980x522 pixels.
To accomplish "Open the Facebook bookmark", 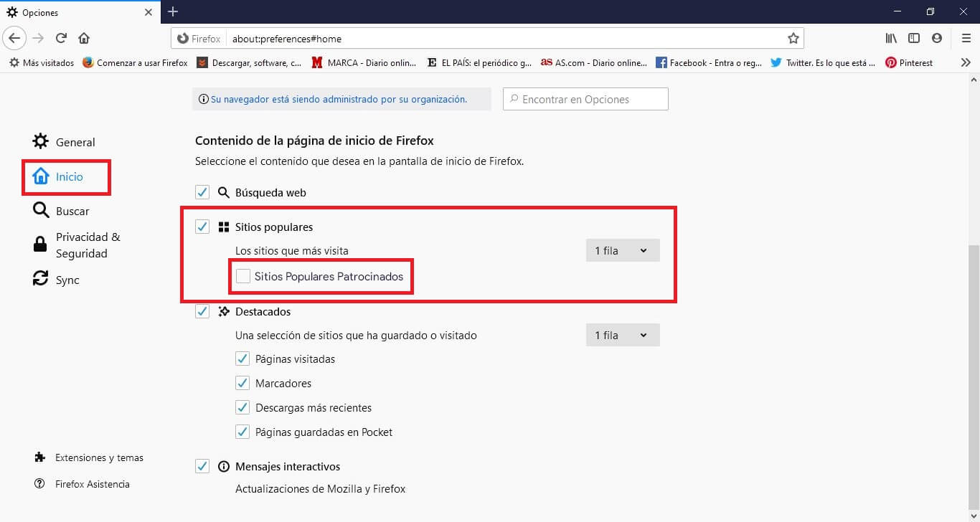I will tap(709, 62).
